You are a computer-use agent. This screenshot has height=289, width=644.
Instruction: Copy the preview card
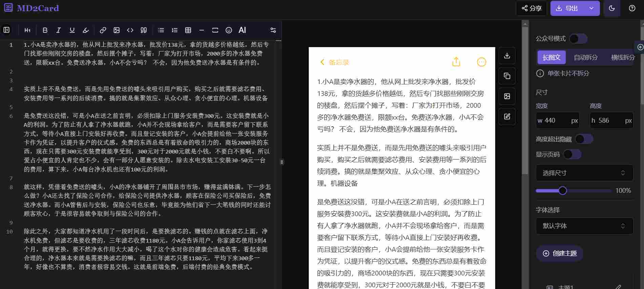507,76
